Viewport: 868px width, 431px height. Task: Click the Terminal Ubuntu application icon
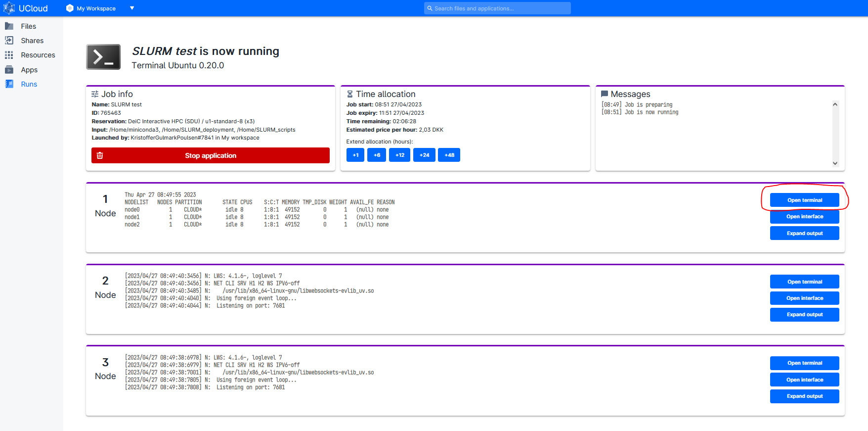click(x=103, y=57)
